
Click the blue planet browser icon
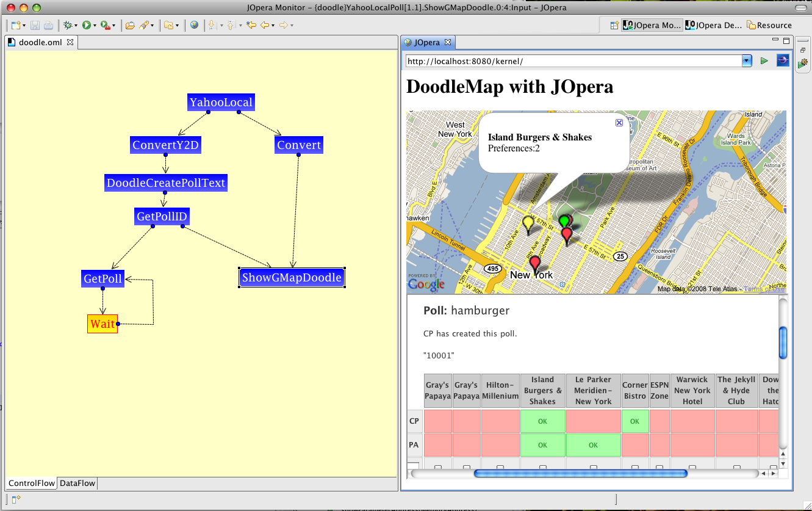[x=782, y=60]
